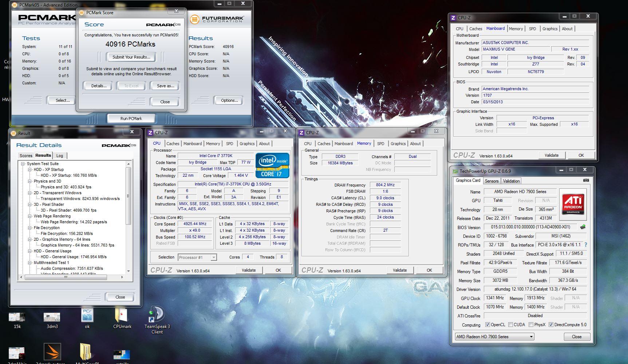
Task: Collapse the 2D - Transparent Windows node
Action: pos(30,193)
